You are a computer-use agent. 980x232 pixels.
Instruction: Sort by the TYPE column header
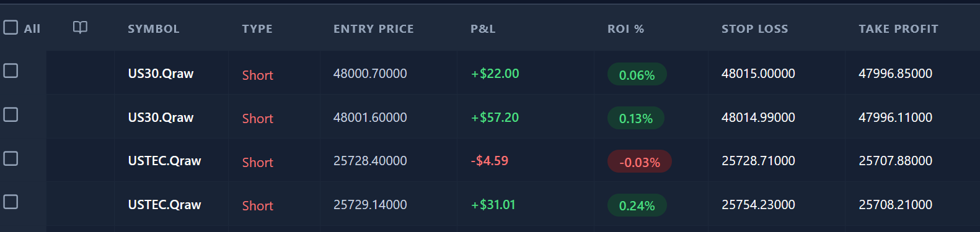[x=257, y=29]
